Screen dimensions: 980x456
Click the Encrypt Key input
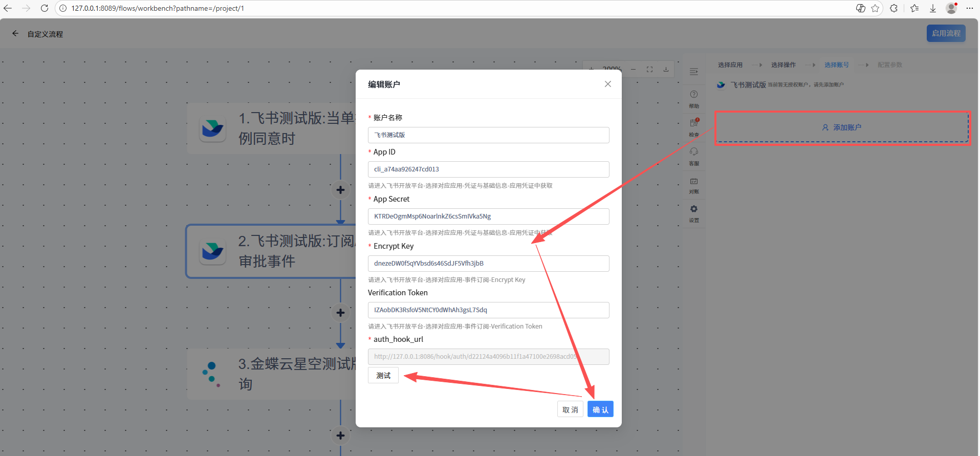[x=488, y=264]
